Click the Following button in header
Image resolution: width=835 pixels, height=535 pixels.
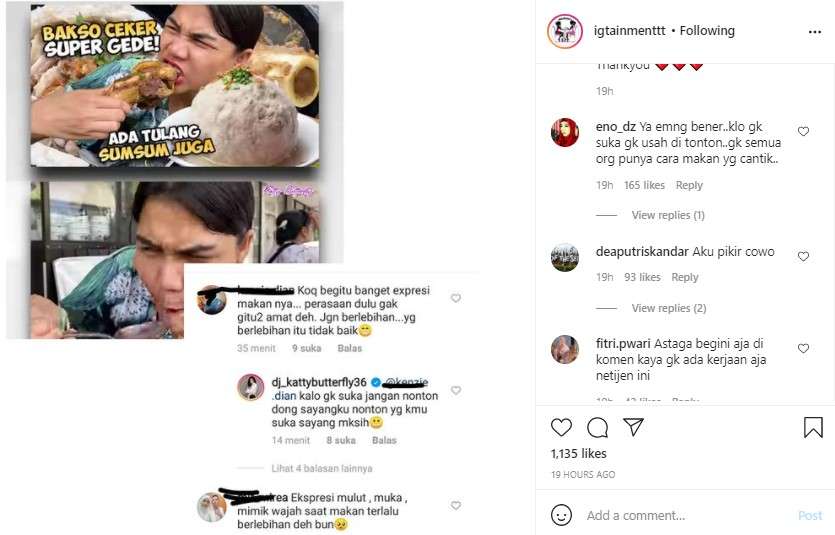pyautogui.click(x=707, y=31)
